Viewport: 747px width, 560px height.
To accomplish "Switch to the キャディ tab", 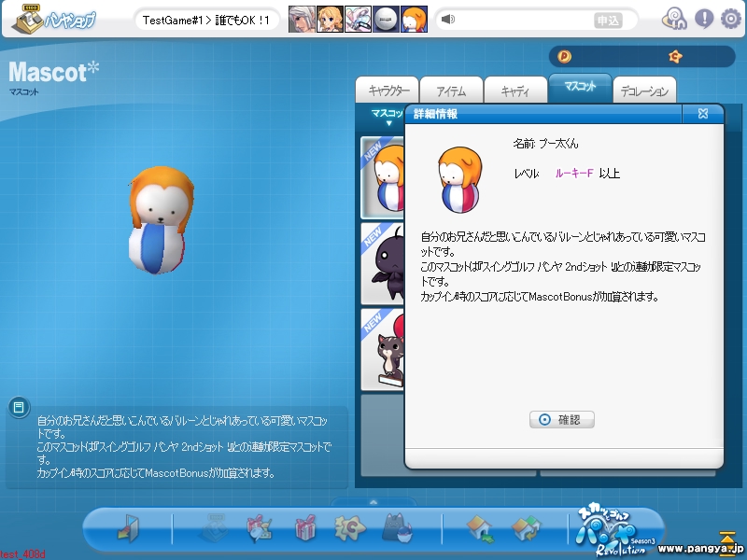I will coord(515,90).
